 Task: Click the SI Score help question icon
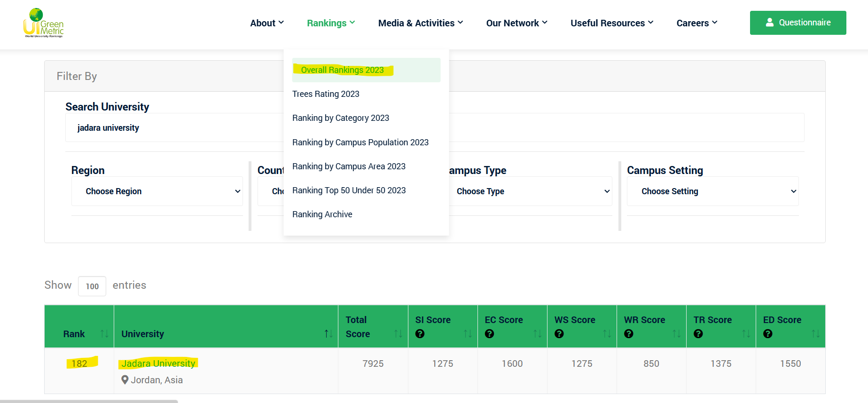pos(420,334)
